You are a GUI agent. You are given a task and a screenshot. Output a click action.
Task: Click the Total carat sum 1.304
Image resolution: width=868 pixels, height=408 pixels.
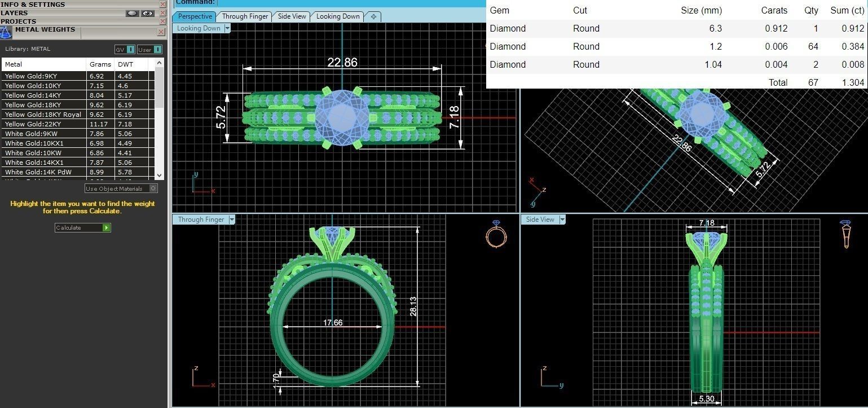click(853, 82)
